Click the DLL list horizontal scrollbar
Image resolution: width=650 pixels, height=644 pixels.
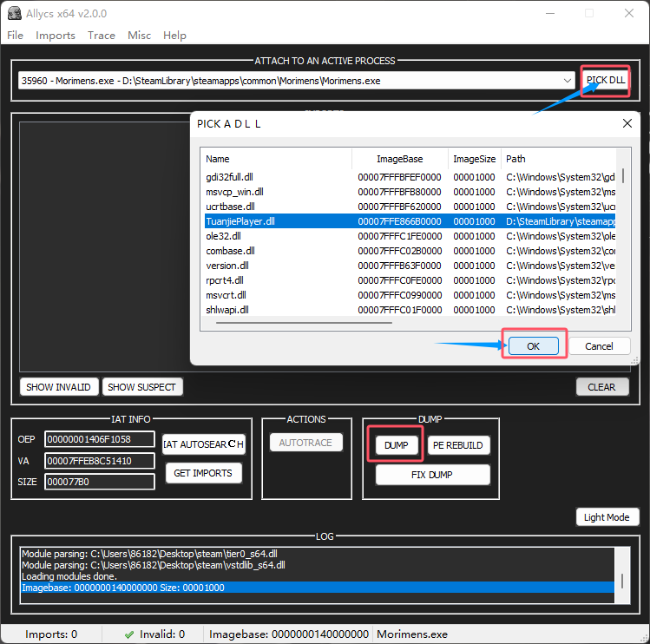(x=304, y=323)
